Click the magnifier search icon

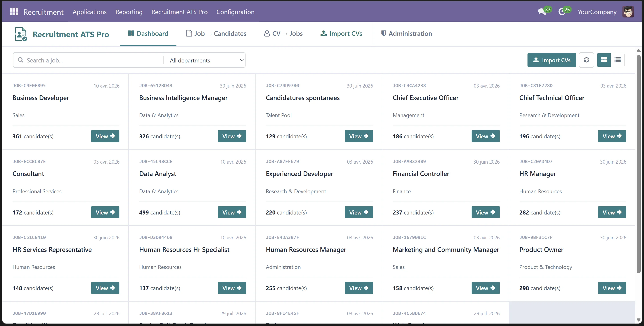(21, 60)
